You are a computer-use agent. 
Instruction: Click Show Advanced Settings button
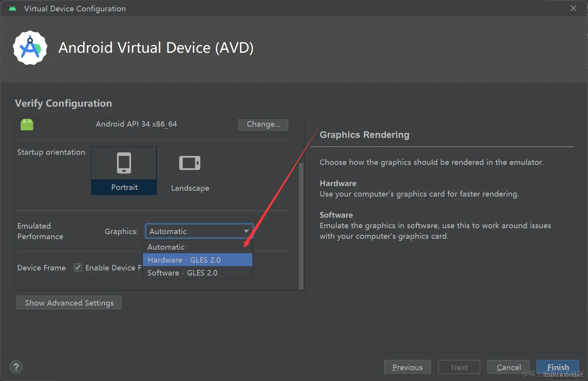69,303
